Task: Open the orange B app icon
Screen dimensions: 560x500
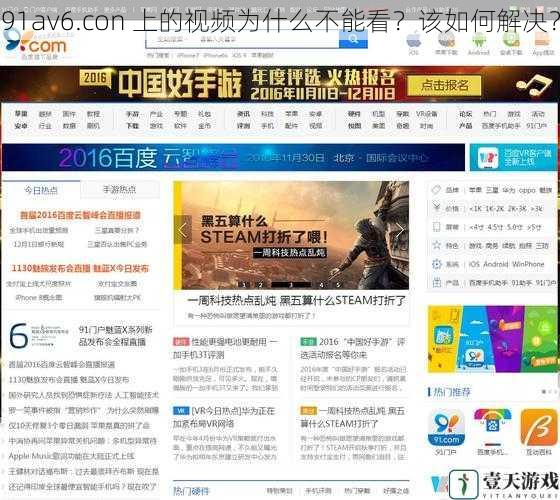Action: (x=539, y=428)
